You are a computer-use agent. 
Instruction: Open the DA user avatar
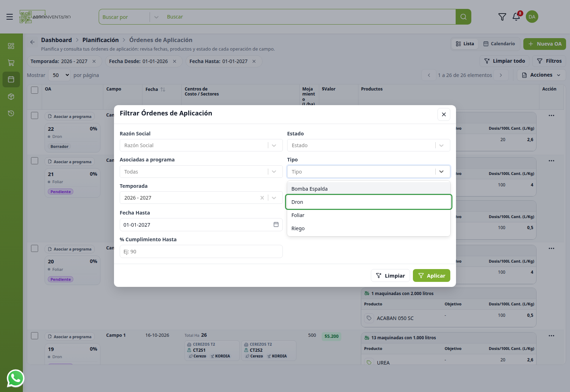(532, 17)
